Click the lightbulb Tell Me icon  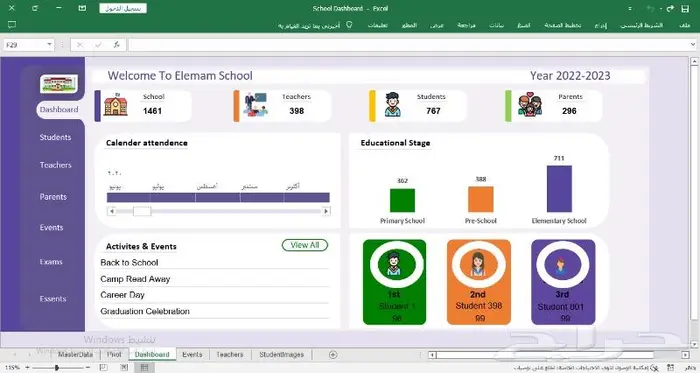350,25
